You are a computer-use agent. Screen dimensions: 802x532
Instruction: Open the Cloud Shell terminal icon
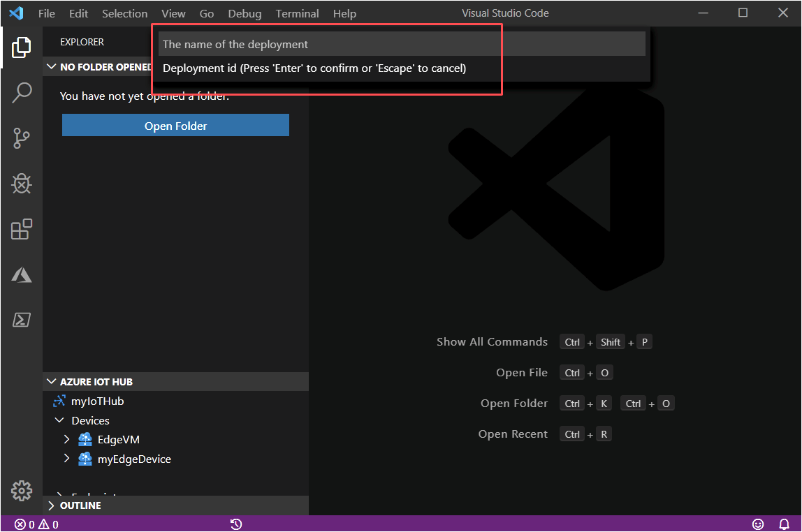[x=21, y=320]
